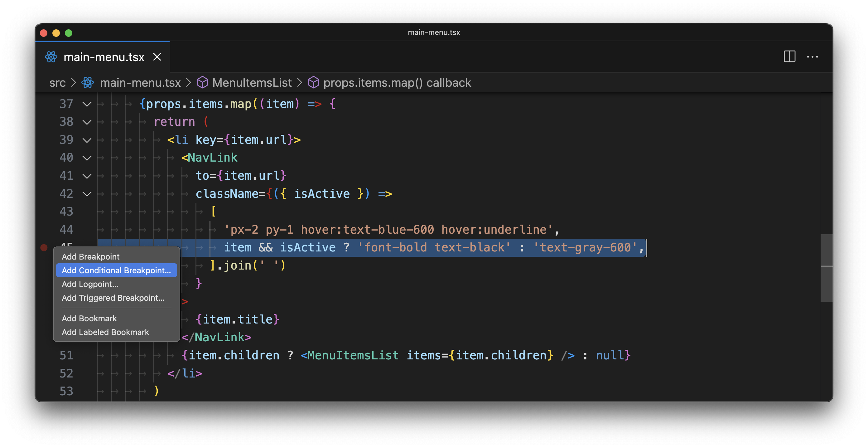868x448 pixels.
Task: Collapse the fold chevron on line 38
Action: 87,122
